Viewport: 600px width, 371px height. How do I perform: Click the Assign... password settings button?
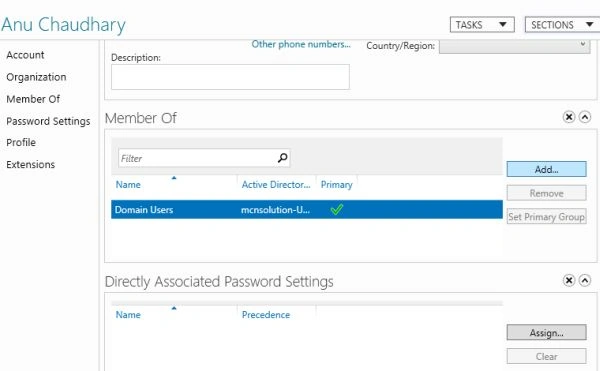pyautogui.click(x=546, y=333)
